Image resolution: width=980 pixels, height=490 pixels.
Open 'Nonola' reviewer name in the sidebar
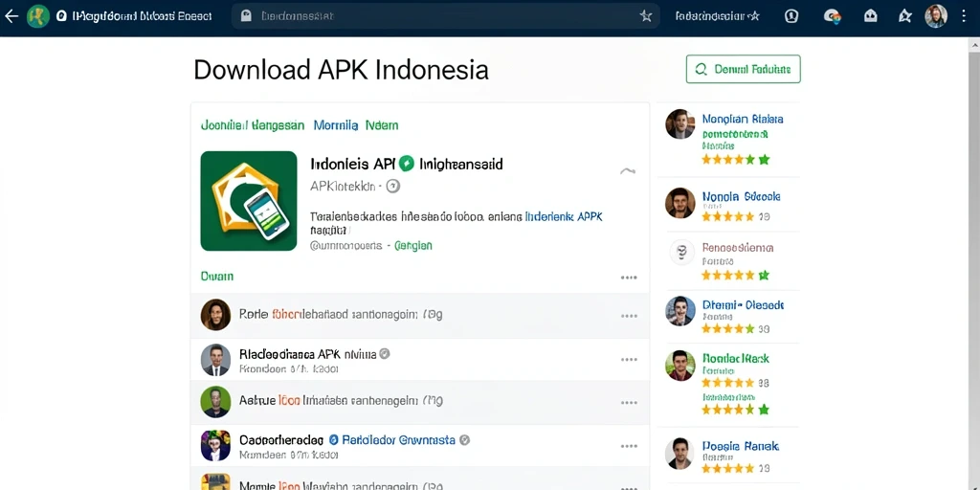pyautogui.click(x=742, y=196)
